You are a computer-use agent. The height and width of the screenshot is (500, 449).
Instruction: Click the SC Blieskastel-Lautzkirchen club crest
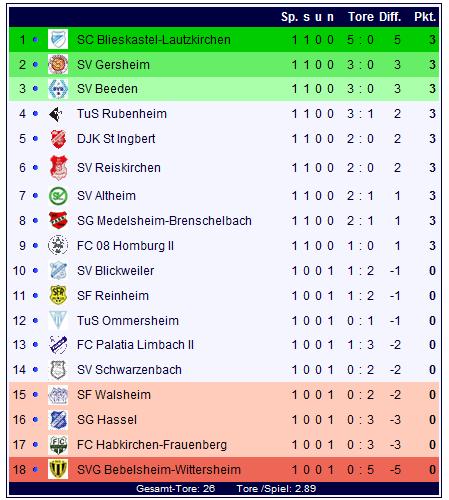tap(58, 39)
